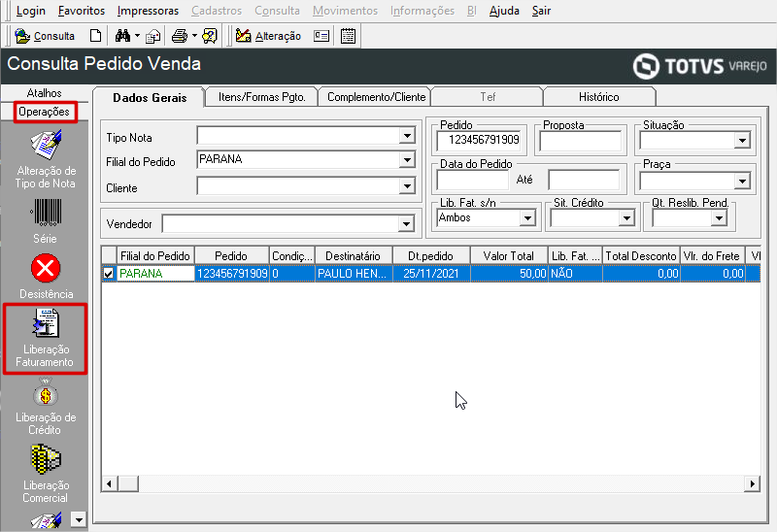Click the calendar grid icon in toolbar
The height and width of the screenshot is (532, 777).
[349, 36]
